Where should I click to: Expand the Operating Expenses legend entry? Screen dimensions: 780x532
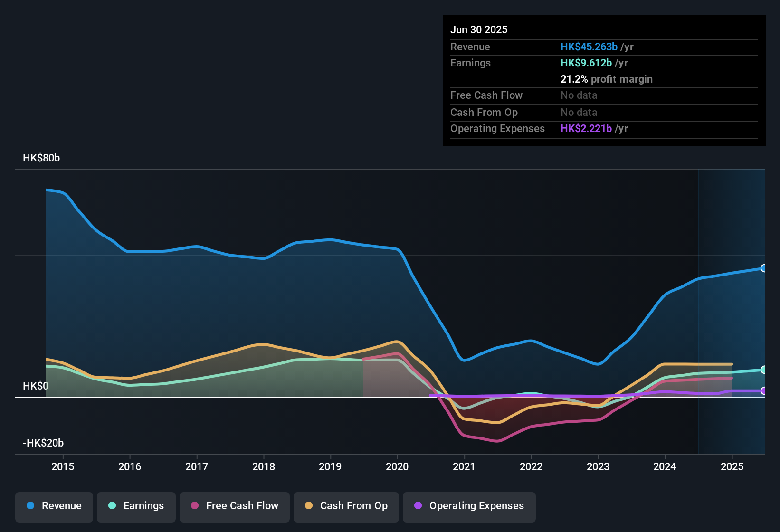tap(469, 506)
